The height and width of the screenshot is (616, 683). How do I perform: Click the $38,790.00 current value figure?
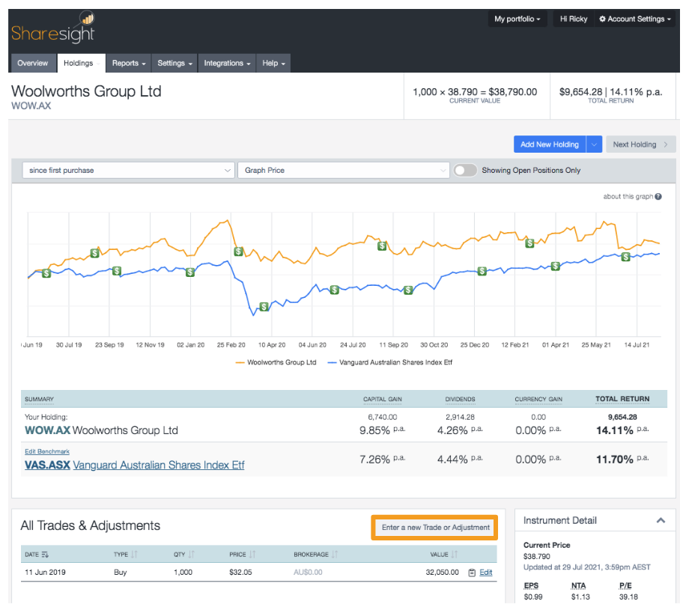click(x=513, y=92)
